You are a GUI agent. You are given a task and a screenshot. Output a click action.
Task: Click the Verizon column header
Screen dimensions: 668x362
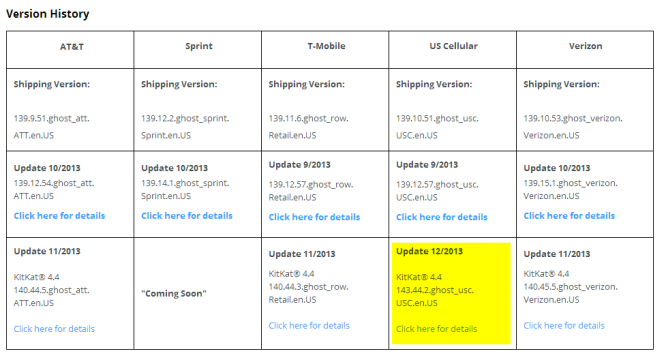[x=585, y=46]
